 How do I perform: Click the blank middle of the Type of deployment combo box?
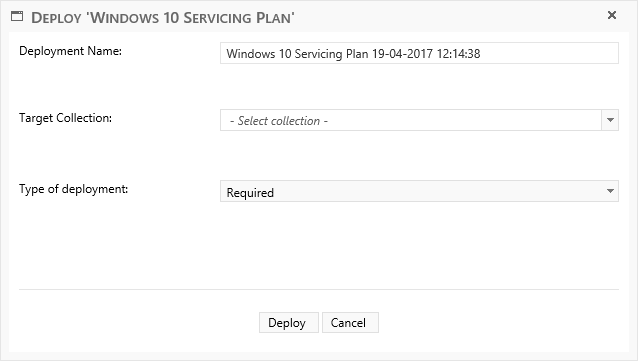click(437, 191)
